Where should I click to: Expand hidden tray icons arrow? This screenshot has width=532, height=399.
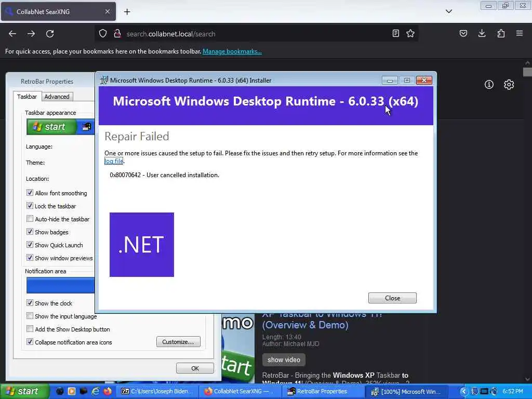point(464,392)
